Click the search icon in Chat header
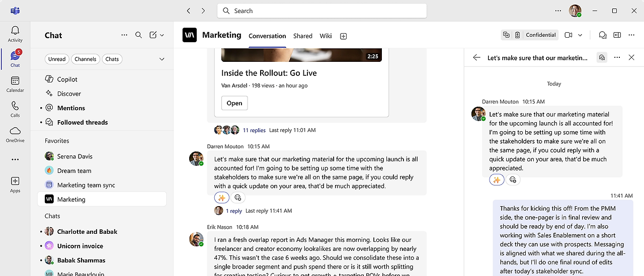The height and width of the screenshot is (276, 644). 138,35
